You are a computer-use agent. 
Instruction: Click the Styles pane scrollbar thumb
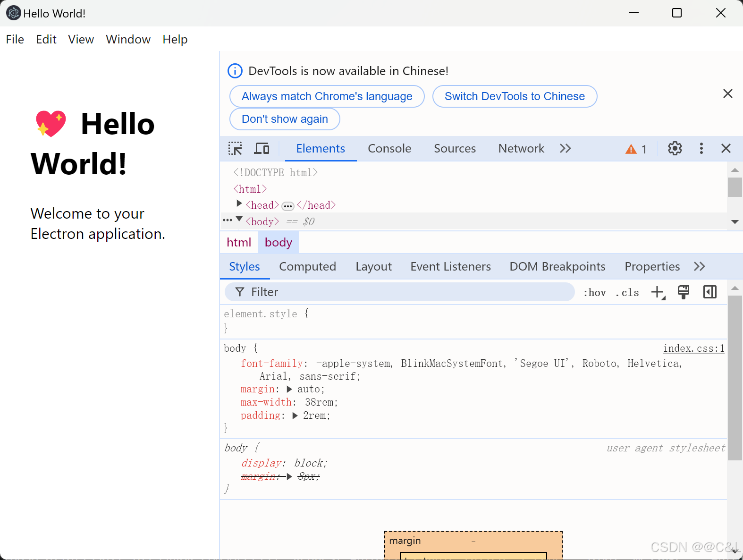coord(735,378)
